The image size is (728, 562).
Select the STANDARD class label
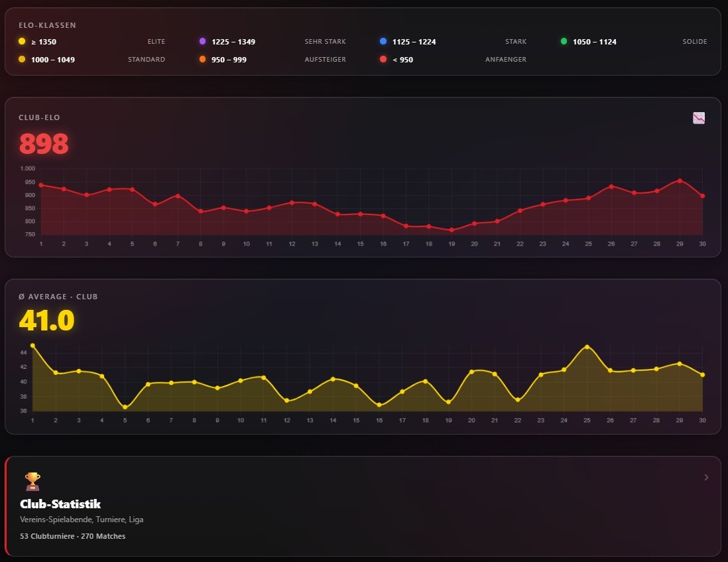pyautogui.click(x=147, y=60)
